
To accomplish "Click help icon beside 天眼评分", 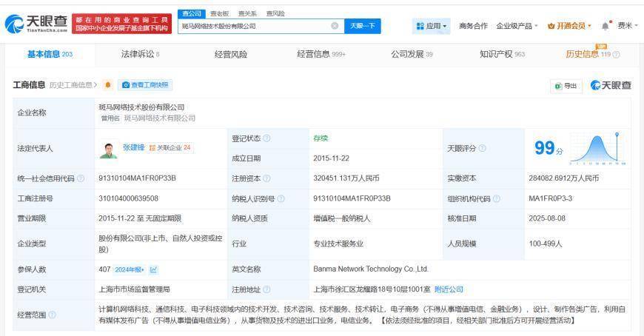I will coord(483,148).
